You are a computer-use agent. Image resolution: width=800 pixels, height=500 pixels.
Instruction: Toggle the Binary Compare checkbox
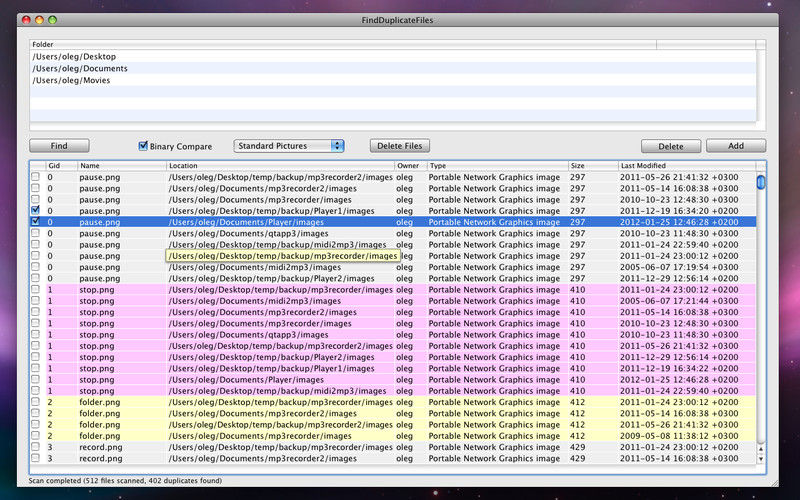tap(143, 146)
